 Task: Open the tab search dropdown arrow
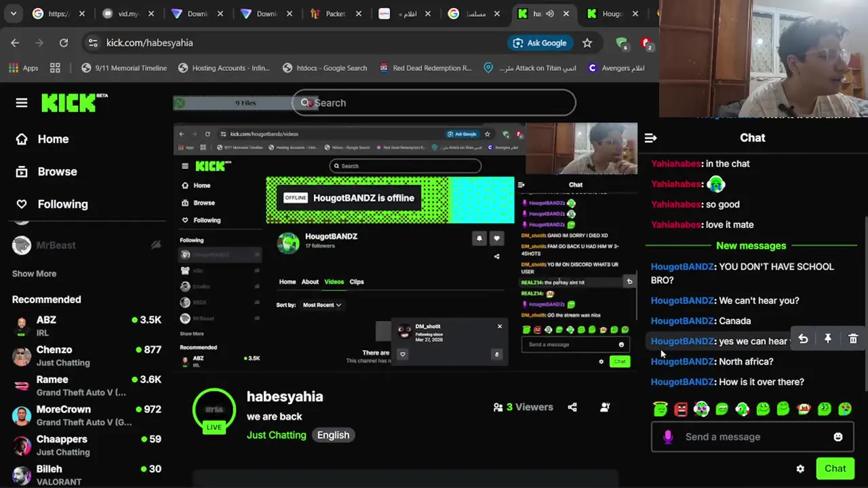click(x=14, y=14)
